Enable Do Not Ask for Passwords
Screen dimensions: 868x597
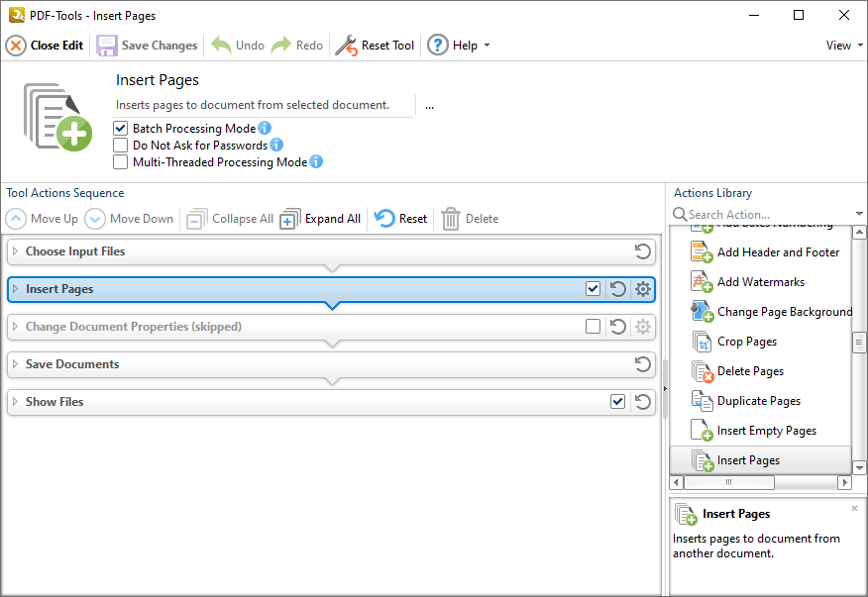(121, 145)
